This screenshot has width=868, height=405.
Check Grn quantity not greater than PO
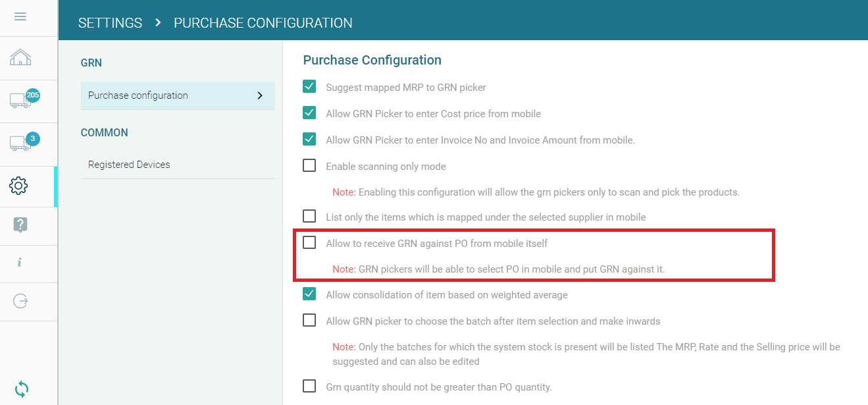[309, 387]
